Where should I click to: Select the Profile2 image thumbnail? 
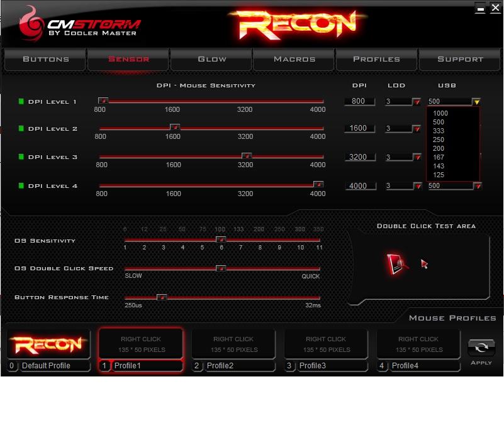pos(233,344)
